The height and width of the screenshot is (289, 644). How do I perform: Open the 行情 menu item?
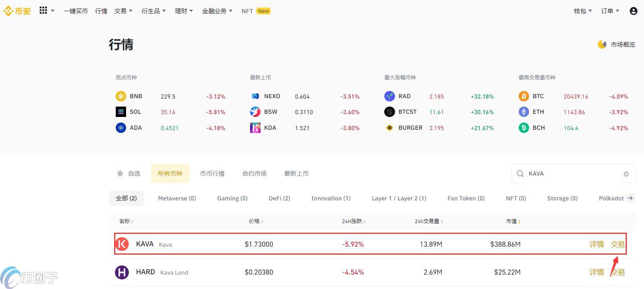point(101,11)
